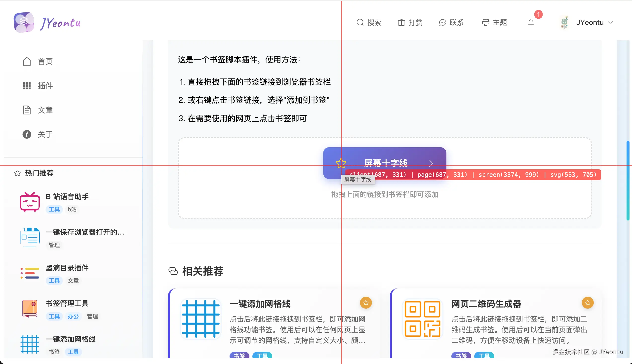The image size is (632, 364).
Task: Open the notification bell icon
Action: click(531, 23)
